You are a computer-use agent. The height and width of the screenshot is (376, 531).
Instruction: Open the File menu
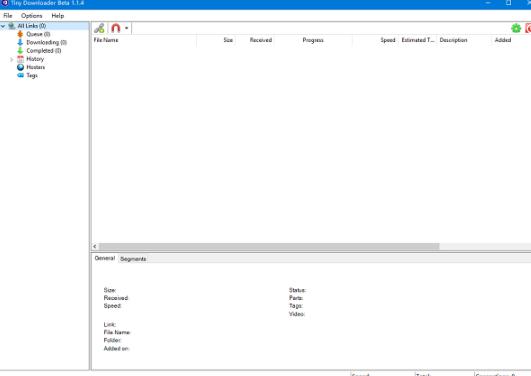click(x=8, y=16)
